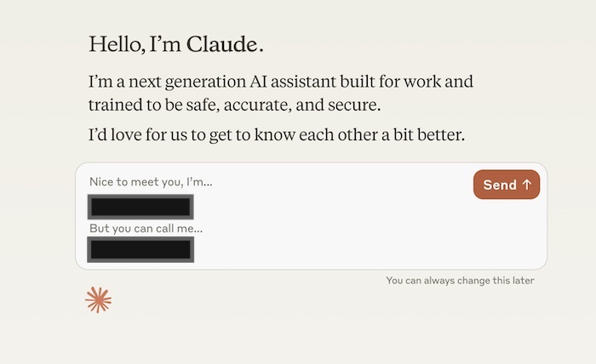Click the word "Send" on the orange button
This screenshot has height=364, width=596.
[500, 185]
